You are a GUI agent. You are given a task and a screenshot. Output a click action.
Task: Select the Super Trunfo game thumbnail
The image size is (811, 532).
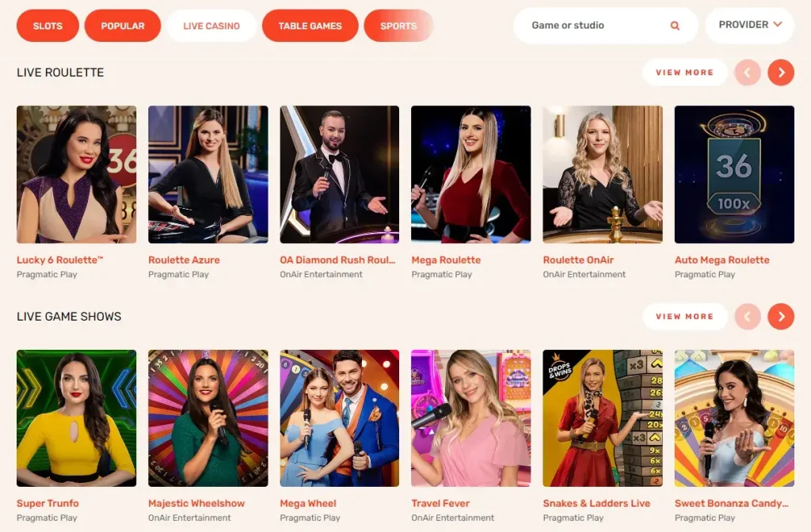coord(77,418)
